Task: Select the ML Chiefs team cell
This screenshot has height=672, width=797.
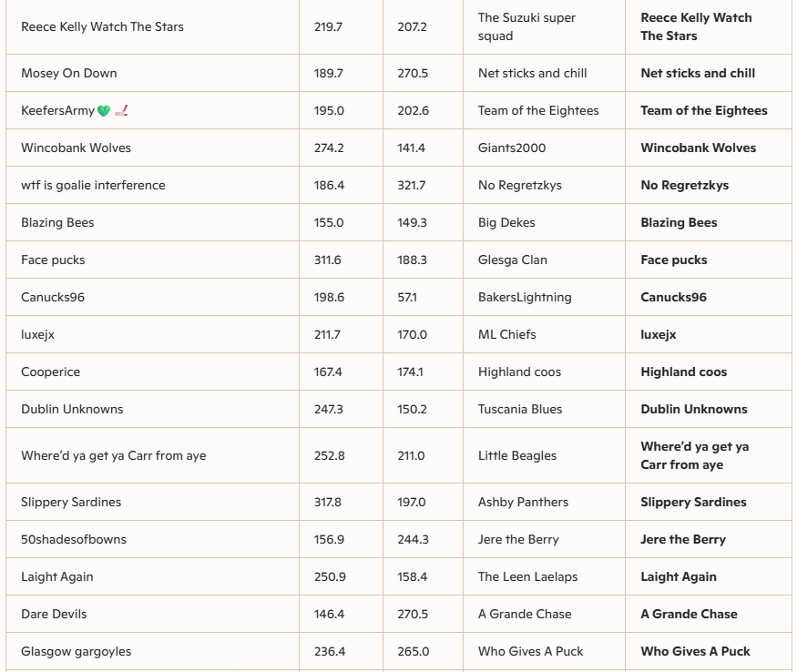Action: click(x=507, y=335)
